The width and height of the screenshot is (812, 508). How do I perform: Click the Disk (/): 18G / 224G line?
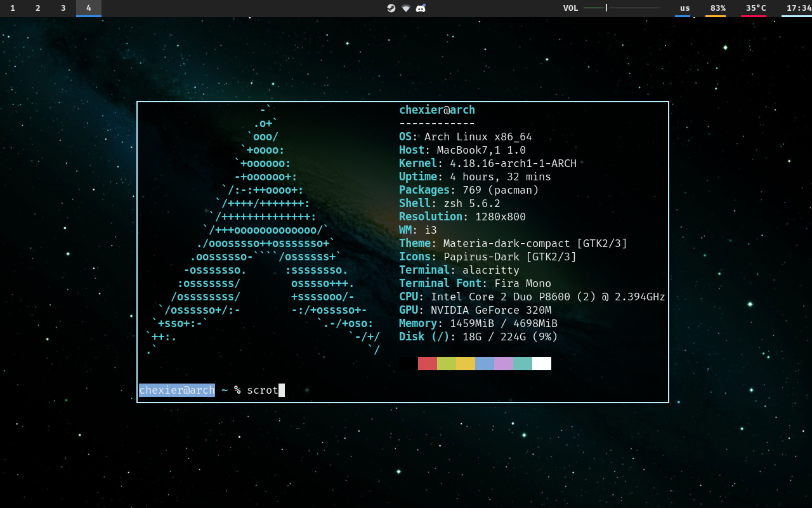pyautogui.click(x=478, y=337)
